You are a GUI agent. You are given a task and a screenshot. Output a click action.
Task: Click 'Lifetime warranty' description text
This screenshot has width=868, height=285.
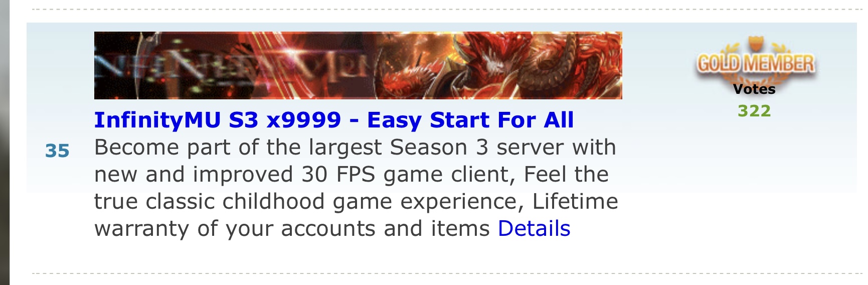[356, 215]
